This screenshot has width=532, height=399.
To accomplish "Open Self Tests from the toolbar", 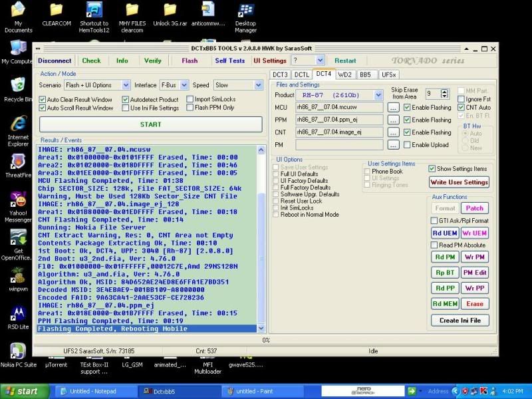I will (x=229, y=61).
